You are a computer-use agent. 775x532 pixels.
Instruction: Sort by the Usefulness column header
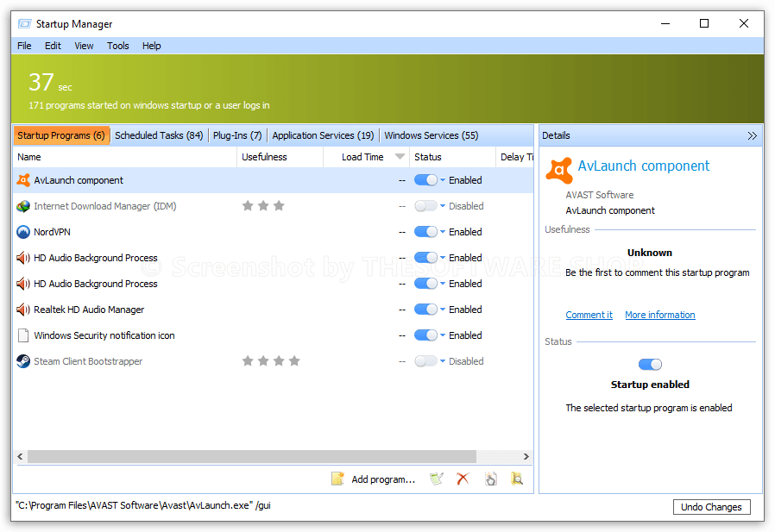tap(280, 157)
